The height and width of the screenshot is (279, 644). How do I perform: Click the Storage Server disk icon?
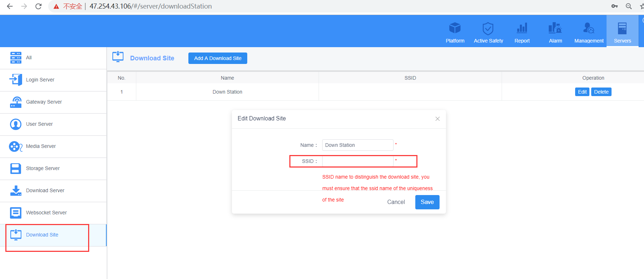16,168
